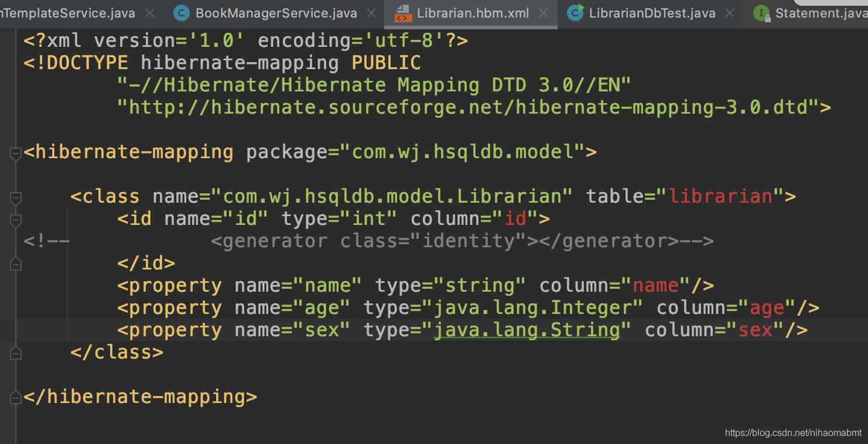
Task: Close the Librarian.hbm.xml tab
Action: (x=544, y=13)
